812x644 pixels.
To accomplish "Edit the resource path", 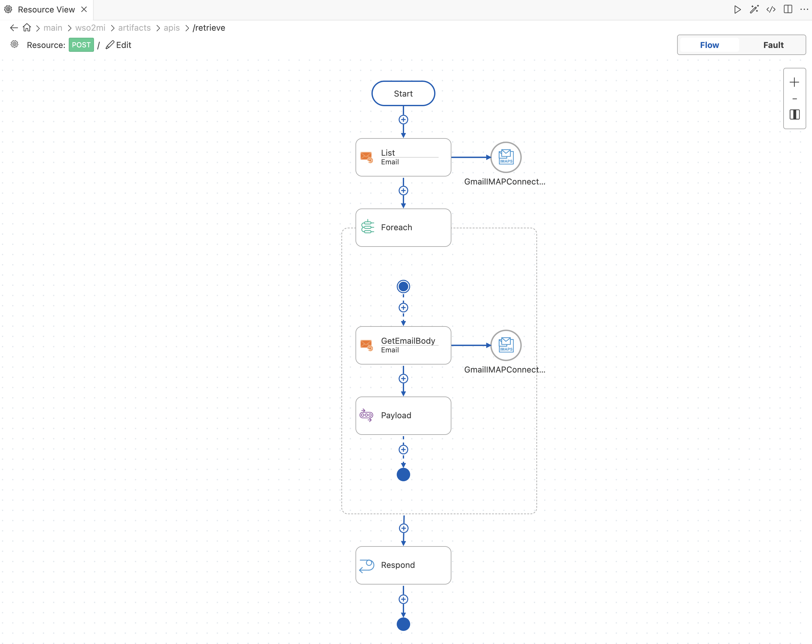I will pos(119,45).
